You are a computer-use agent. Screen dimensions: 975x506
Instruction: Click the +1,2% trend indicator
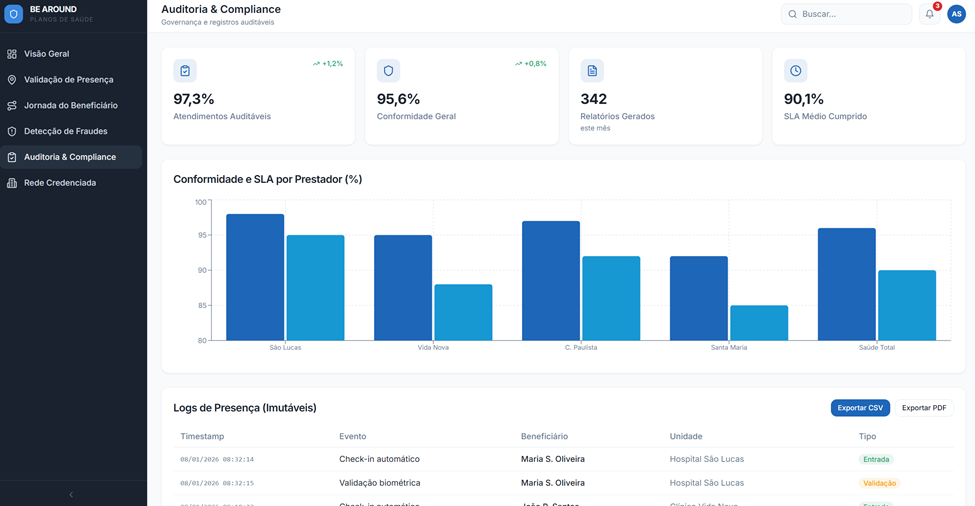tap(328, 63)
